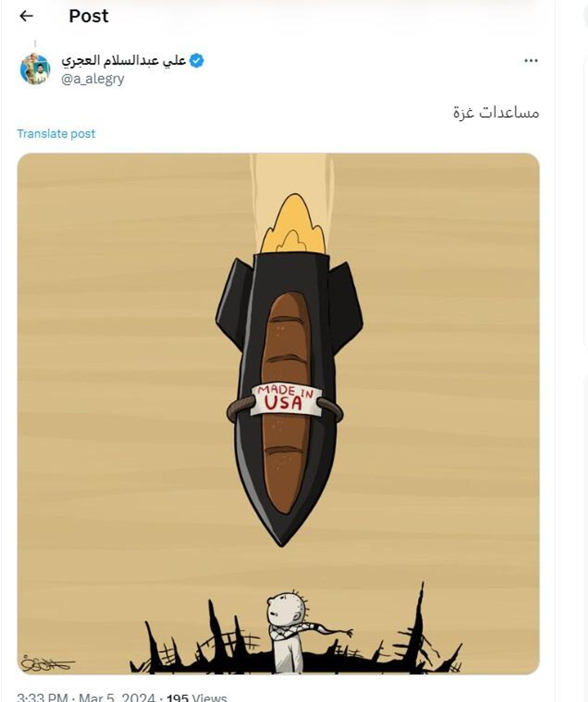Click the Arabic display name of author
588x702 pixels.
click(x=124, y=61)
